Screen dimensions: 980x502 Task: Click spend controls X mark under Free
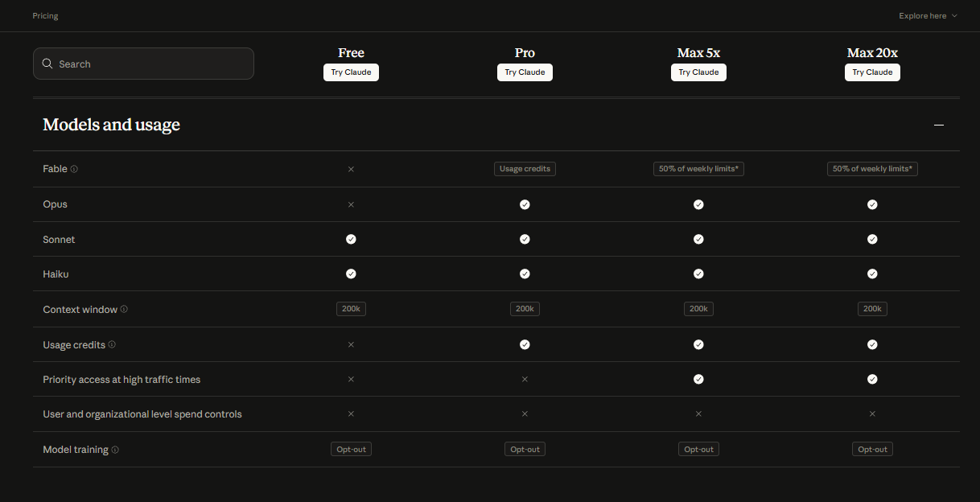(x=351, y=414)
